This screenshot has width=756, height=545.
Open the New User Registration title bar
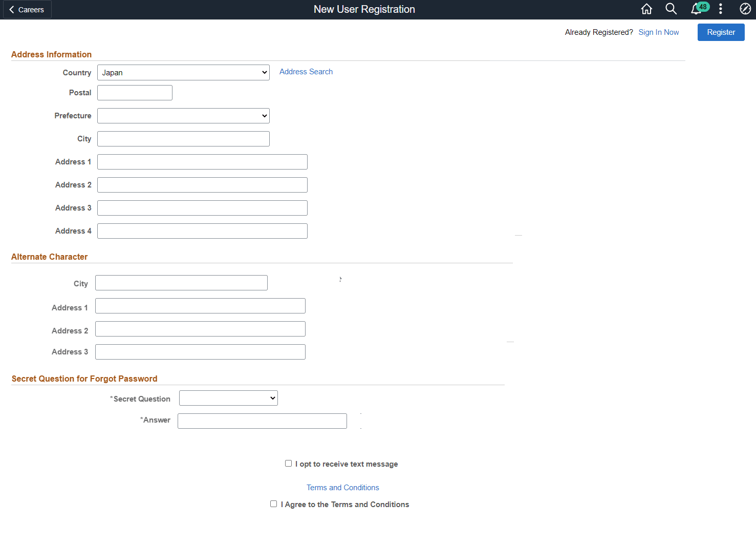click(364, 9)
